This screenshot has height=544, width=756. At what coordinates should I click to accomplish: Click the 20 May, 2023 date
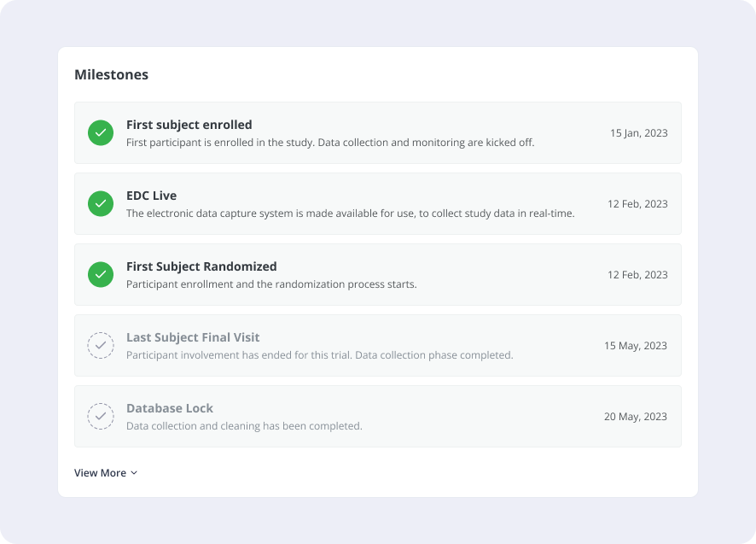click(636, 417)
